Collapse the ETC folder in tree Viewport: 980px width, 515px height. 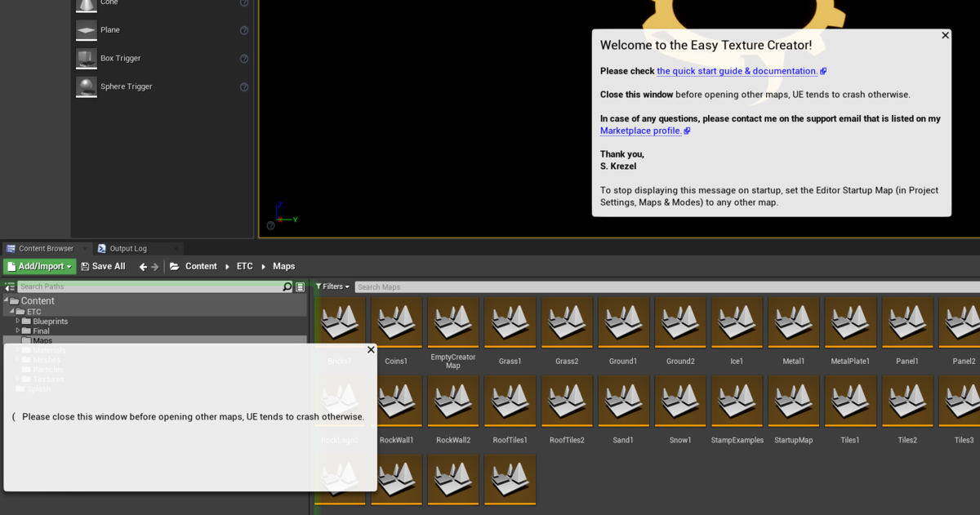pyautogui.click(x=12, y=312)
